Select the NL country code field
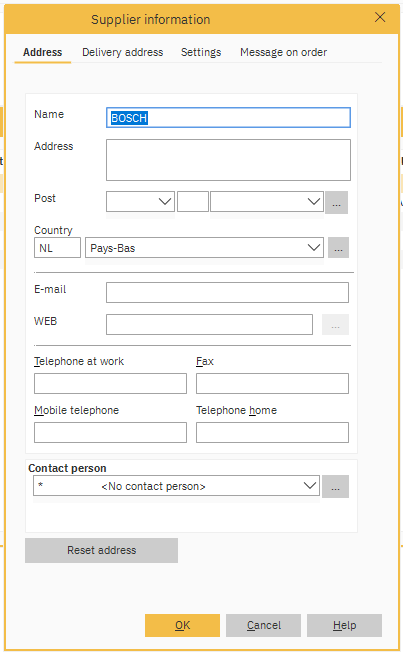 (x=57, y=248)
